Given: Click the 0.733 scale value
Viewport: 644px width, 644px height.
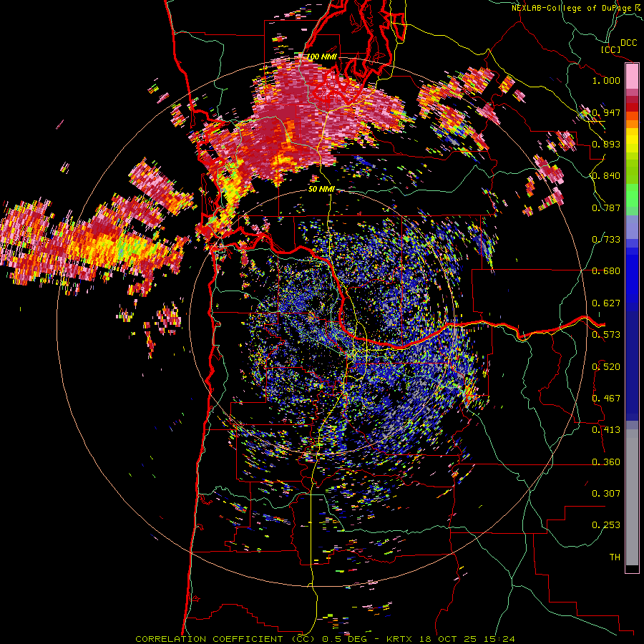Looking at the screenshot, I should pyautogui.click(x=606, y=240).
